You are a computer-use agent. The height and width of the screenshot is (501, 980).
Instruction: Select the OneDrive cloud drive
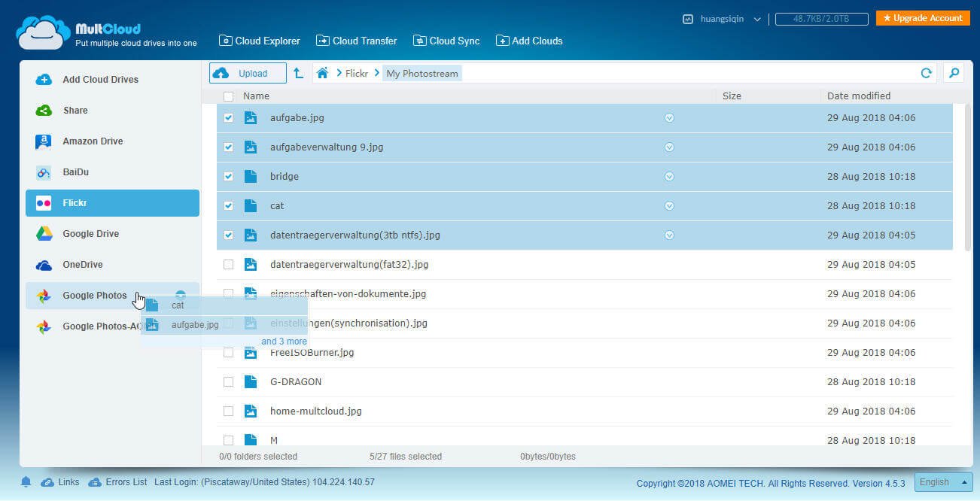pos(82,265)
